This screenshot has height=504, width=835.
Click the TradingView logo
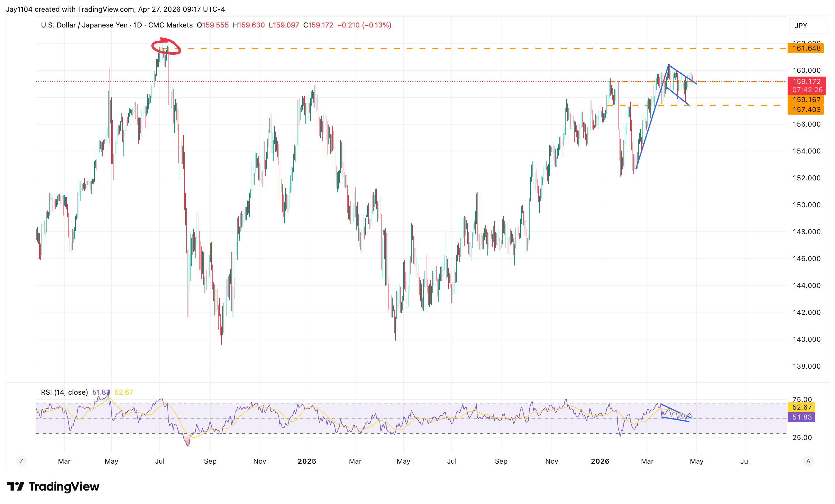pyautogui.click(x=53, y=486)
